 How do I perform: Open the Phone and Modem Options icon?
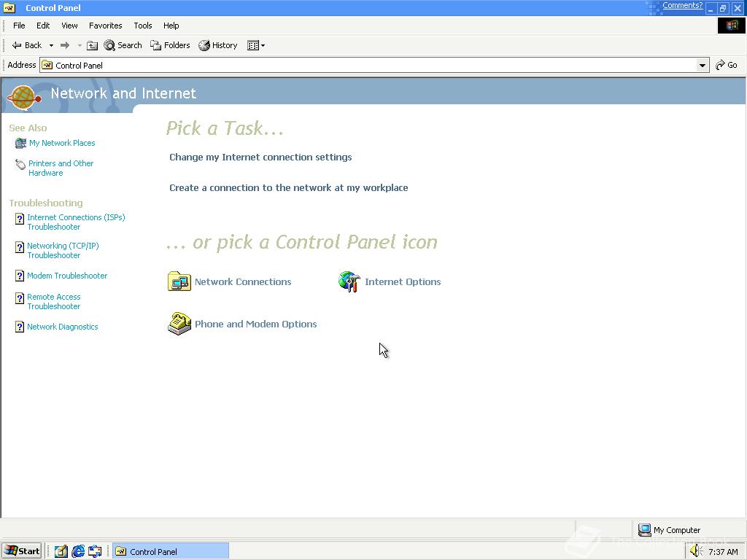pyautogui.click(x=179, y=324)
